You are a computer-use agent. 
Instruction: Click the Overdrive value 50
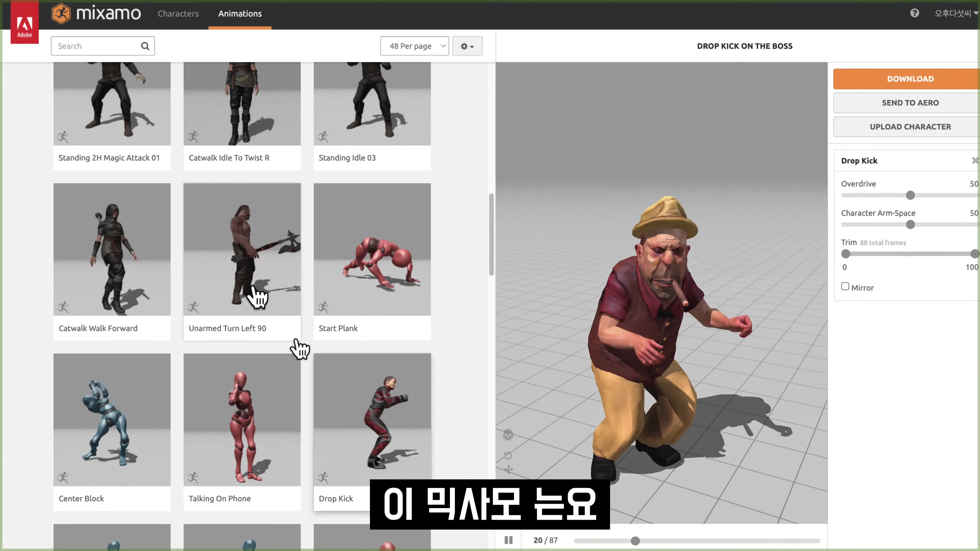pos(974,184)
